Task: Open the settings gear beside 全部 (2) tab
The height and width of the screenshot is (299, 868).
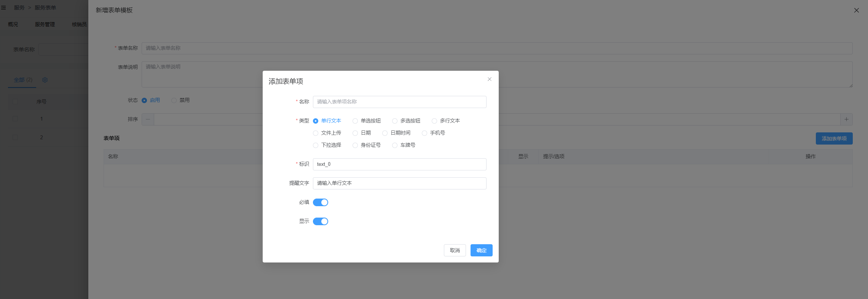Action: [45, 80]
